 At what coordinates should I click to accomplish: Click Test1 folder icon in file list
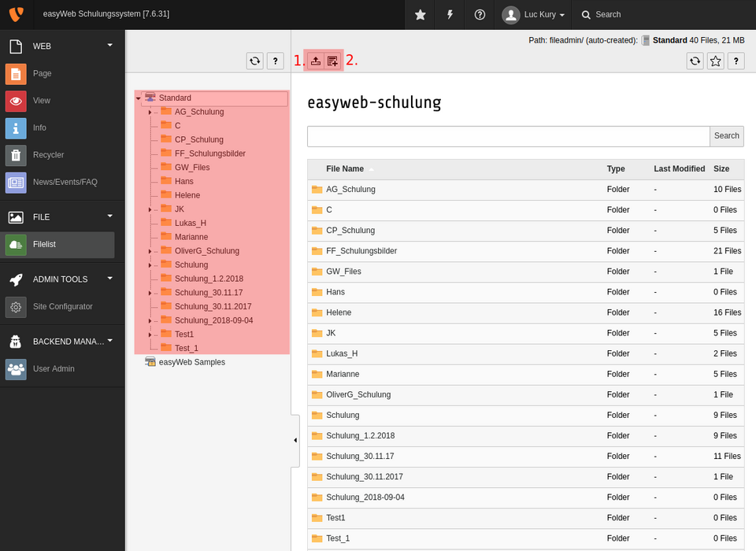coord(317,518)
